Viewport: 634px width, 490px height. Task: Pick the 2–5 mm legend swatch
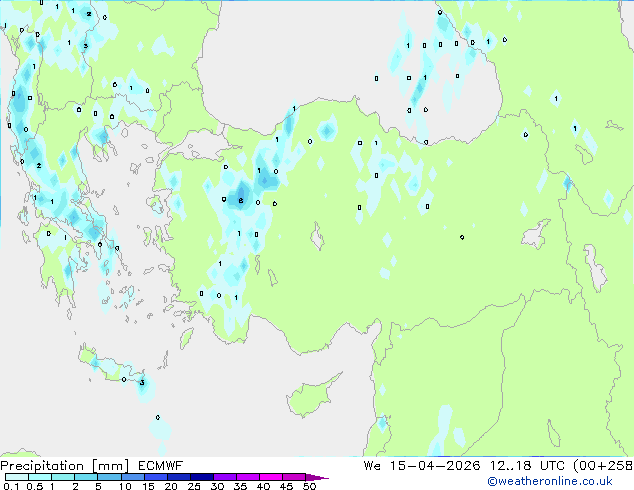(86, 477)
